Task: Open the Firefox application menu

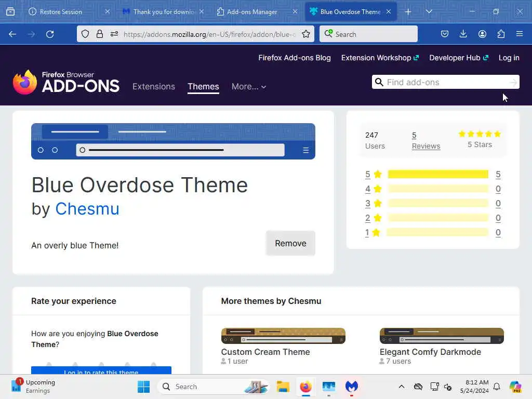Action: coord(520,34)
